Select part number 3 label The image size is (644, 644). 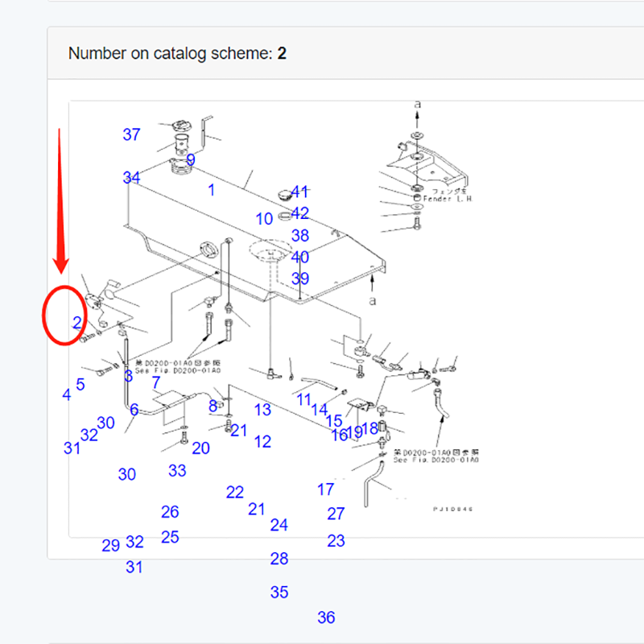tap(128, 375)
